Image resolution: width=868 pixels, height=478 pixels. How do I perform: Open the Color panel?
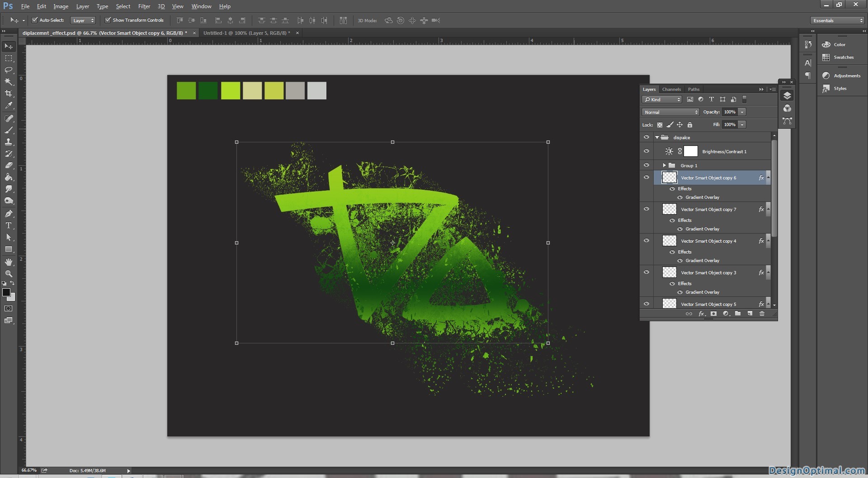tap(840, 45)
